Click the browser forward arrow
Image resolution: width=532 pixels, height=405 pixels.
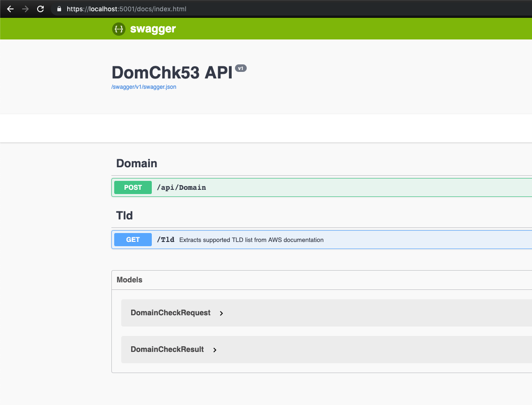coord(25,9)
